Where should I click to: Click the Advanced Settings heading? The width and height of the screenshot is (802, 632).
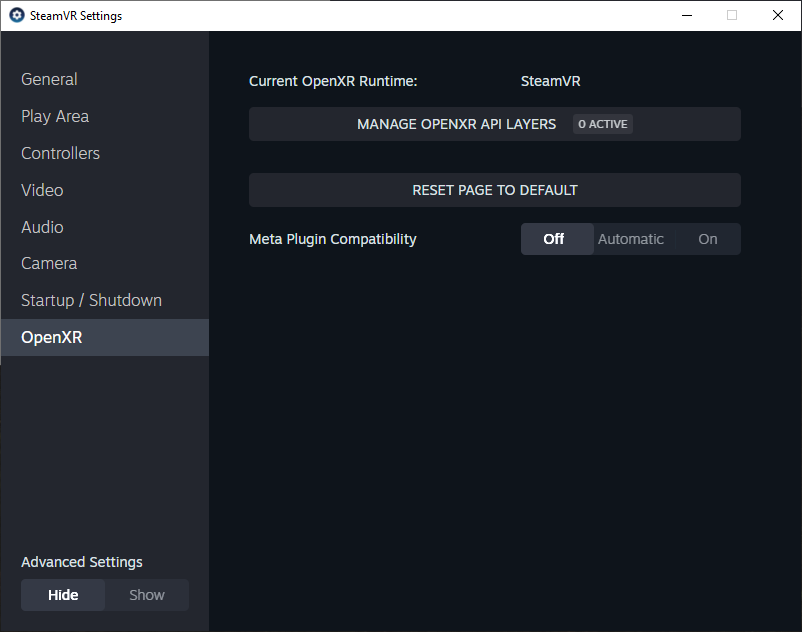pyautogui.click(x=82, y=562)
